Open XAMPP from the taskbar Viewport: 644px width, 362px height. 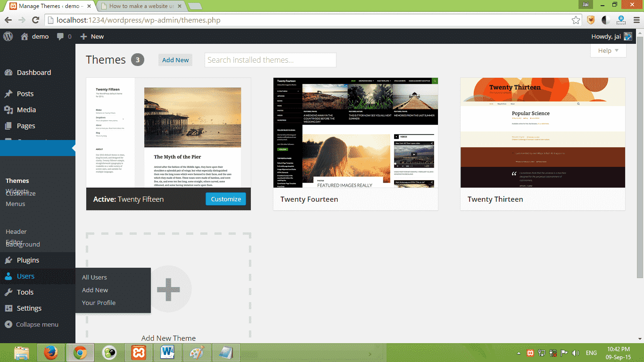(138, 353)
